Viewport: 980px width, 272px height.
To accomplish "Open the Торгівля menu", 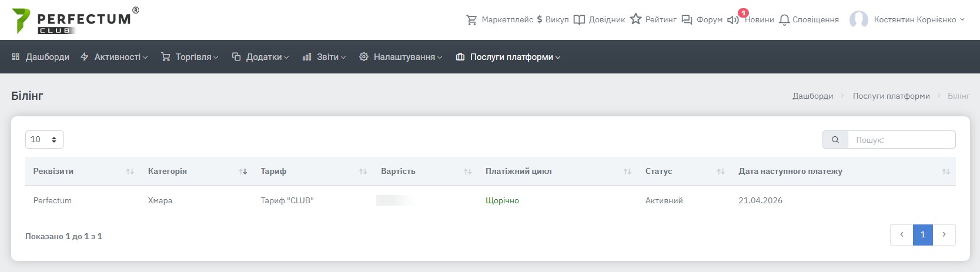I will (190, 57).
